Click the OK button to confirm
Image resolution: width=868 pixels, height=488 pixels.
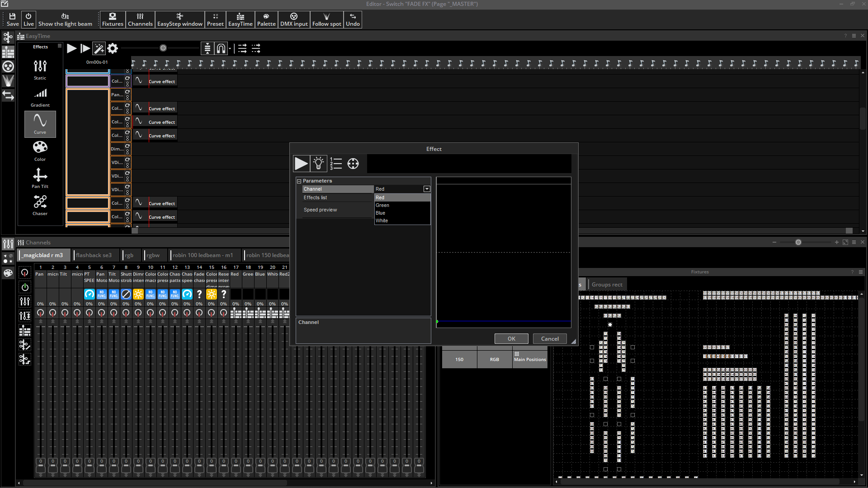[x=511, y=338]
